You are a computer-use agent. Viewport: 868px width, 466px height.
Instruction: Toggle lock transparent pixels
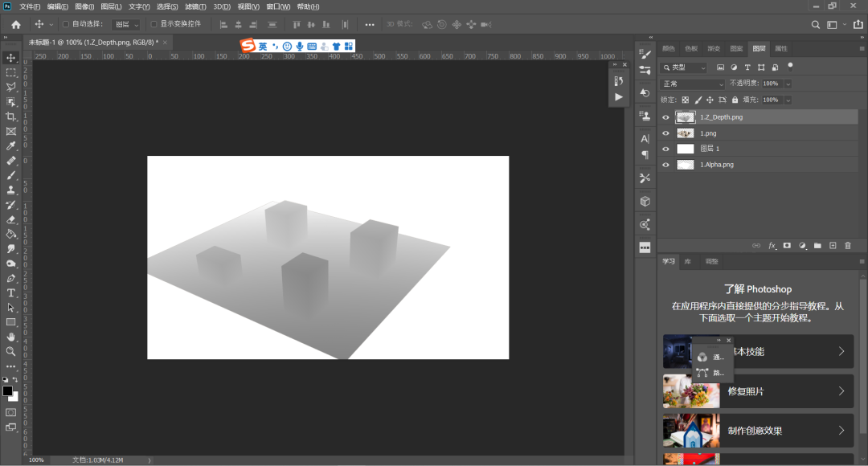coord(686,100)
